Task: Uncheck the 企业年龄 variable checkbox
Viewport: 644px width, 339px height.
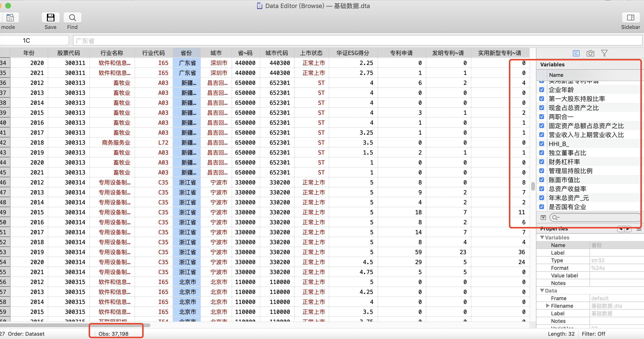Action: coord(541,90)
